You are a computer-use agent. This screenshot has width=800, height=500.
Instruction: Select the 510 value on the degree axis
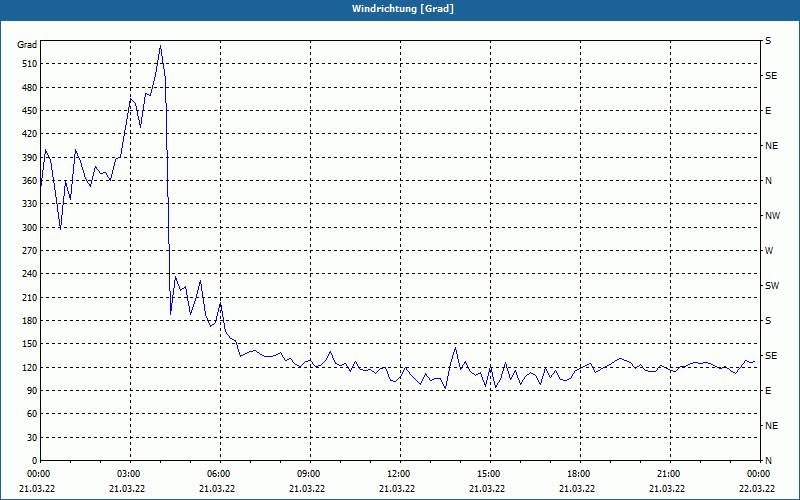tap(30, 64)
